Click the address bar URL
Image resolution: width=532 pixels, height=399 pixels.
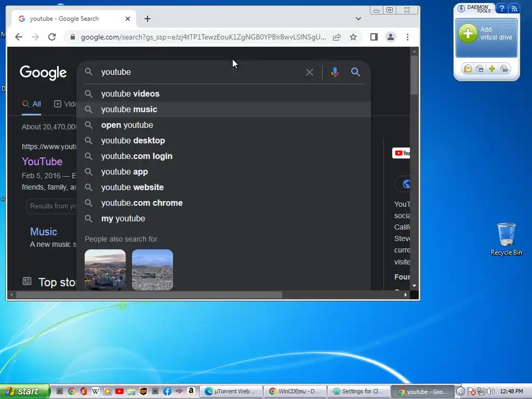(x=204, y=37)
